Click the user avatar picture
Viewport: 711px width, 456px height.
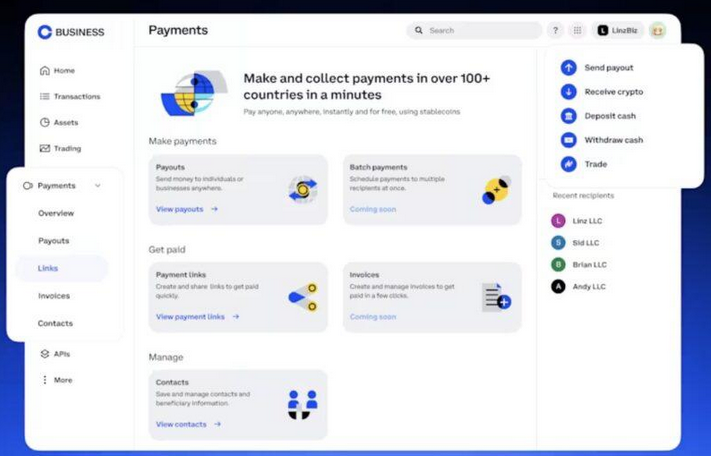click(x=657, y=30)
